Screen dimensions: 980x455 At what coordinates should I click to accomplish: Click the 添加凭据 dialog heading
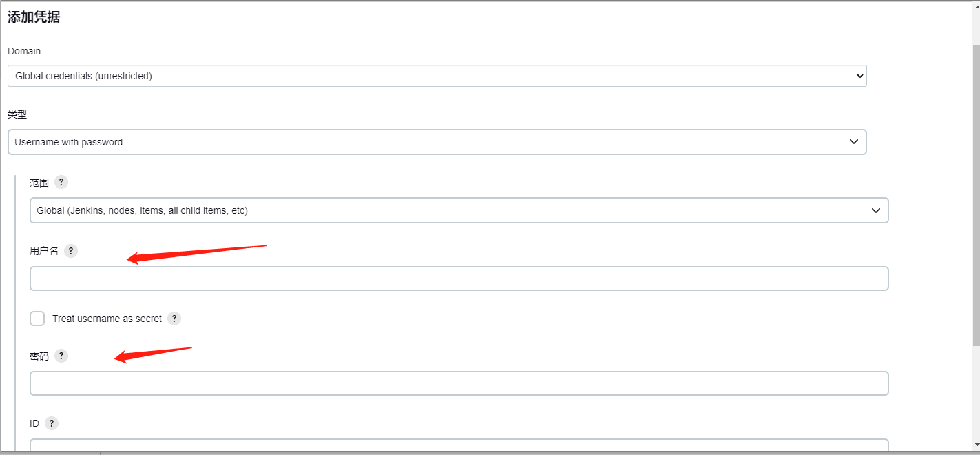(x=34, y=17)
